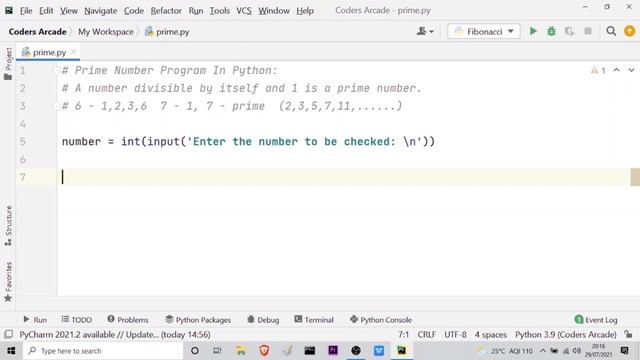Open the Event Log

596,320
